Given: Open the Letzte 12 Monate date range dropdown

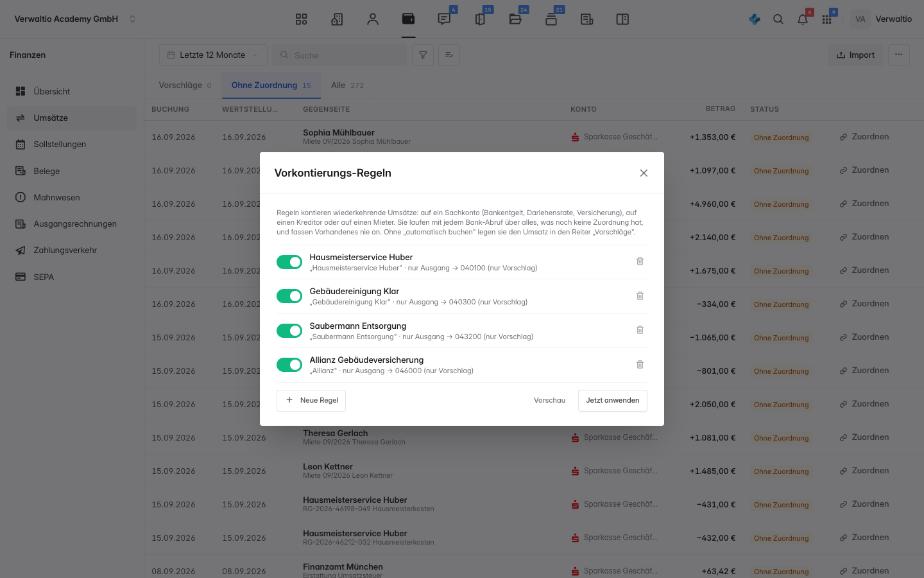Looking at the screenshot, I should [x=213, y=55].
